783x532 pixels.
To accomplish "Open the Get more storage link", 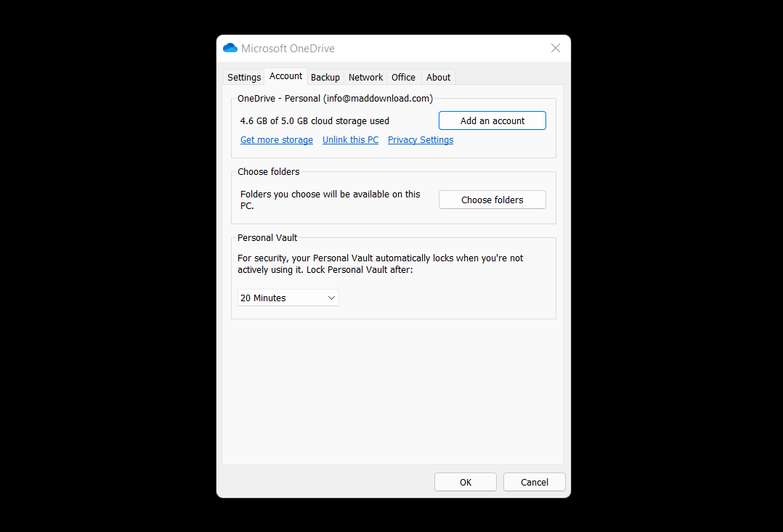I will [277, 140].
